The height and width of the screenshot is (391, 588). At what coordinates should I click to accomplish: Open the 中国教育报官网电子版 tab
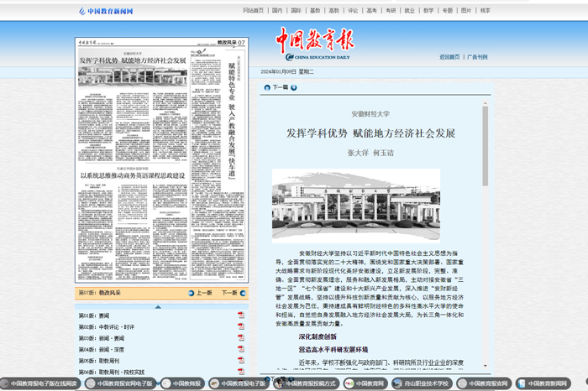point(120,383)
